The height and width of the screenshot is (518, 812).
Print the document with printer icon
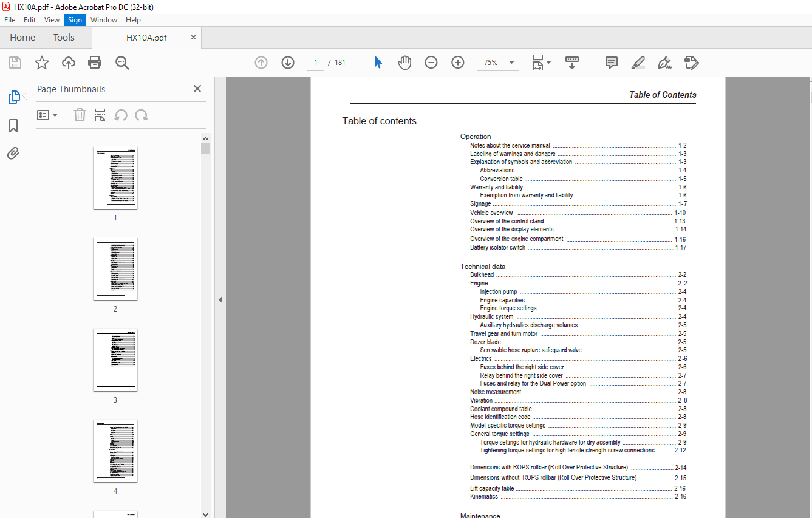(x=95, y=63)
